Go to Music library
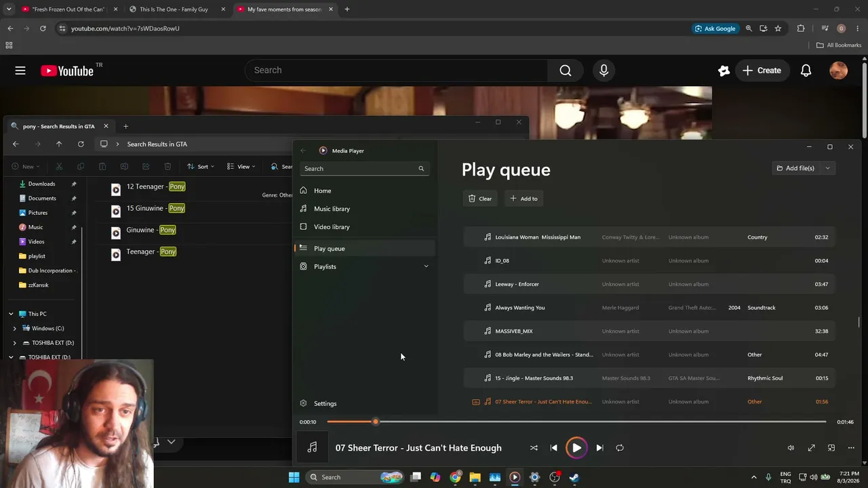The image size is (868, 488). pyautogui.click(x=365, y=209)
